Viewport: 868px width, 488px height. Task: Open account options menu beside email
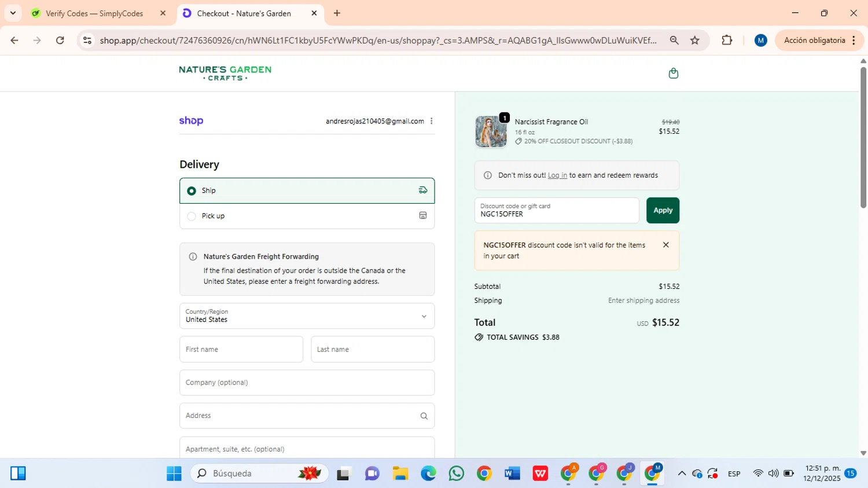coord(432,121)
